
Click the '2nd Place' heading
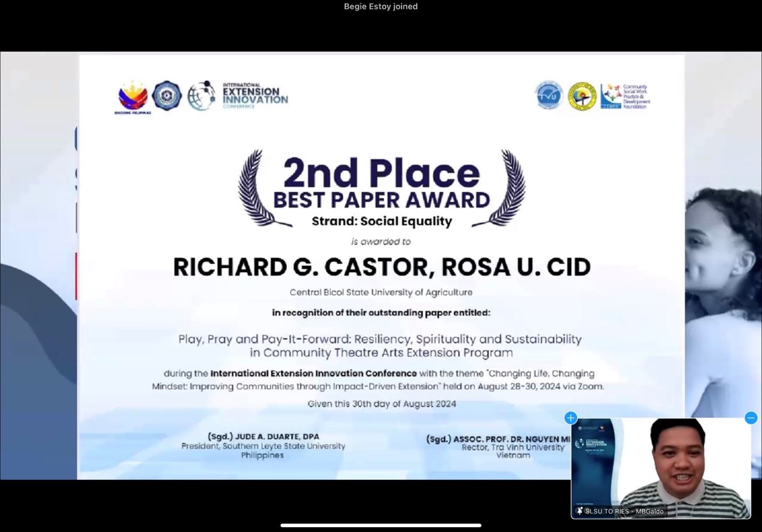[x=381, y=173]
